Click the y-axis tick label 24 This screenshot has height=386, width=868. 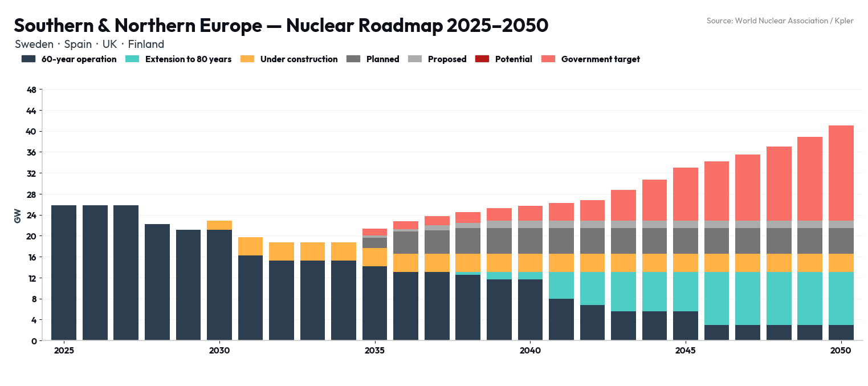[x=31, y=216]
